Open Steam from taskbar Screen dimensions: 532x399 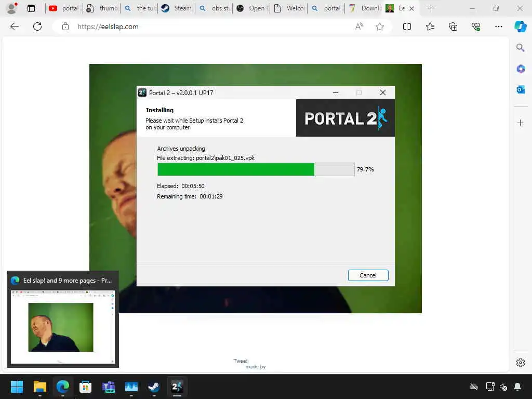[154, 387]
